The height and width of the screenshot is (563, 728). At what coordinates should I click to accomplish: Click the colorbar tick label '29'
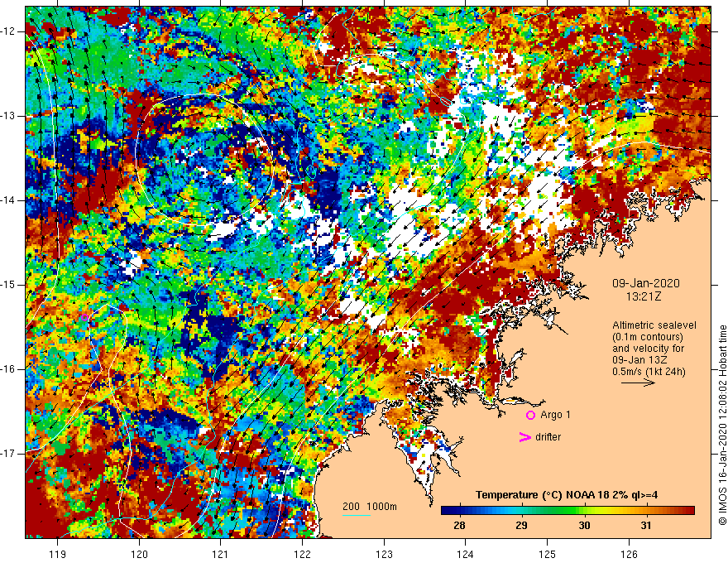point(521,526)
